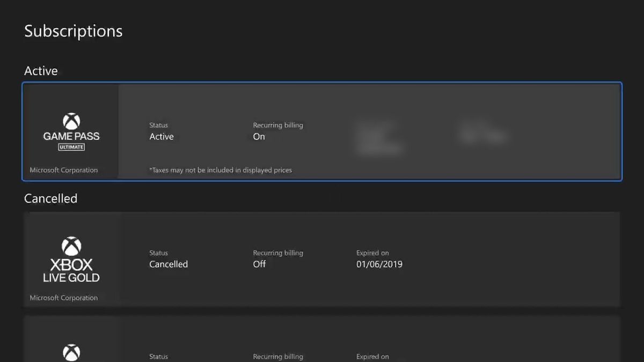Expand the Cancelled subscriptions section

click(50, 198)
